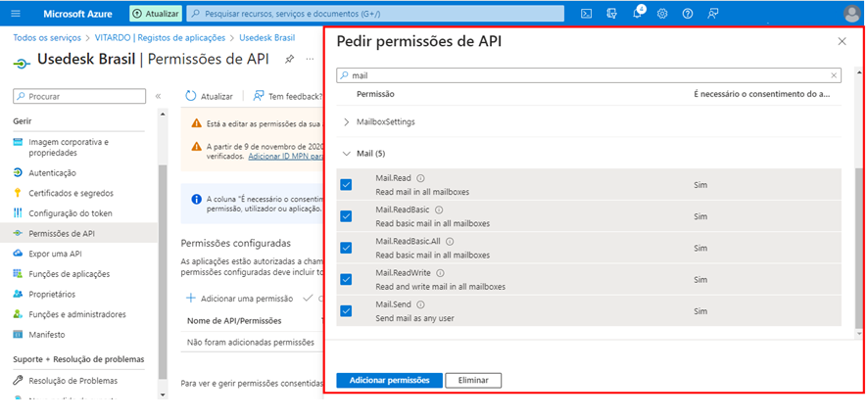
Task: Pin the Usedesk Brasil page
Action: click(289, 59)
